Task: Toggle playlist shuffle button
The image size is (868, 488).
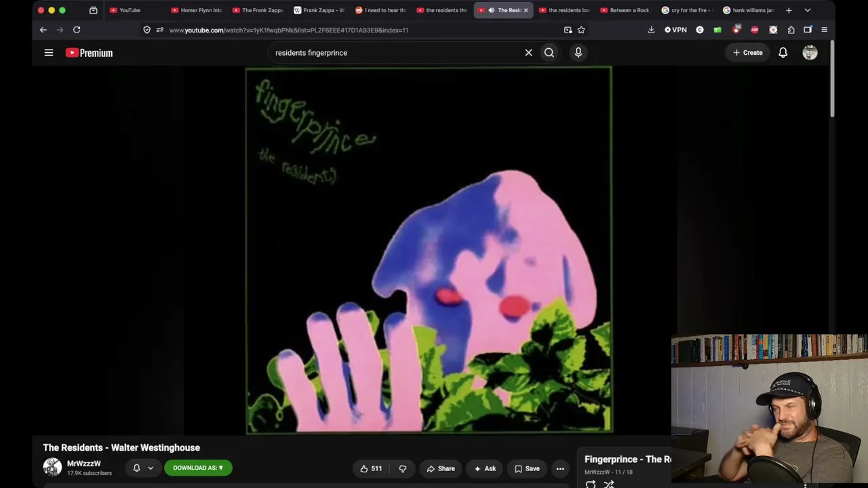Action: point(609,484)
